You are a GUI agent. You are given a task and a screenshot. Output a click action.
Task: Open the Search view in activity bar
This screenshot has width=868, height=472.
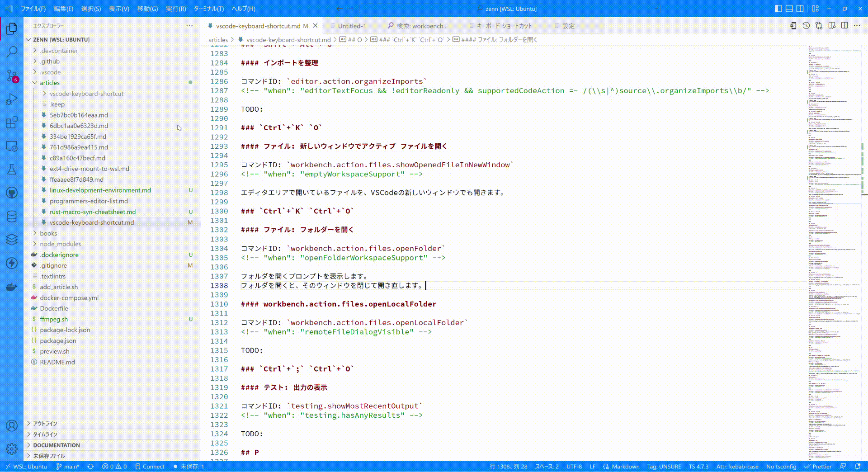point(12,52)
